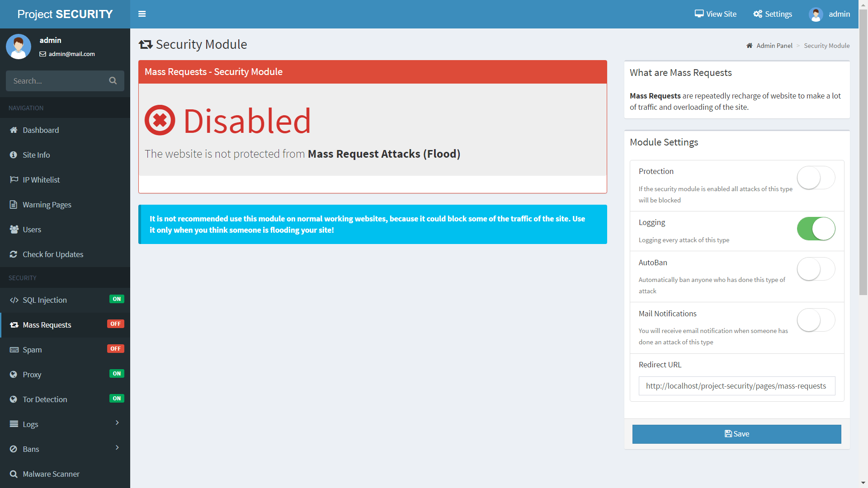Click the search magnifier icon in sidebar
This screenshot has height=488, width=868.
tap(113, 81)
